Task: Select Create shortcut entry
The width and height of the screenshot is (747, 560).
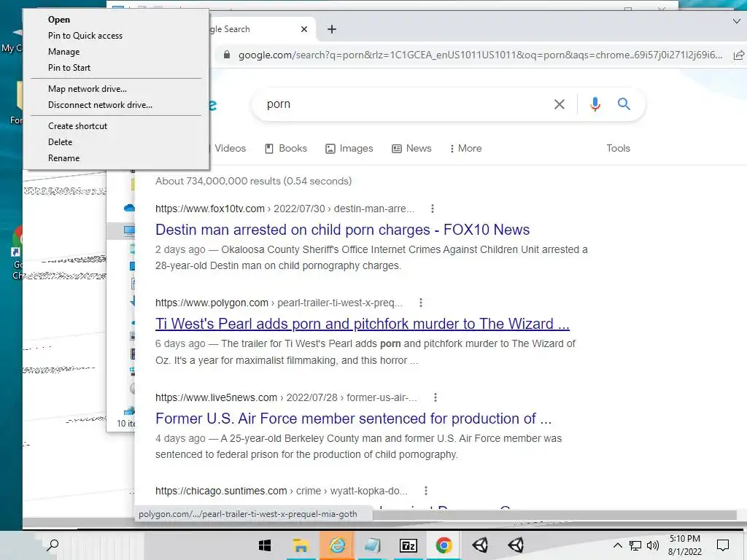Action: coord(77,126)
